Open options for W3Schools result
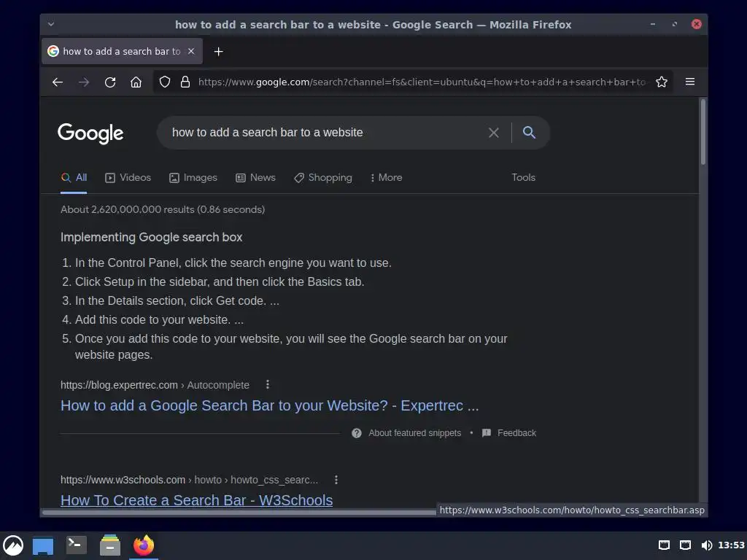Image resolution: width=747 pixels, height=560 pixels. click(x=336, y=480)
